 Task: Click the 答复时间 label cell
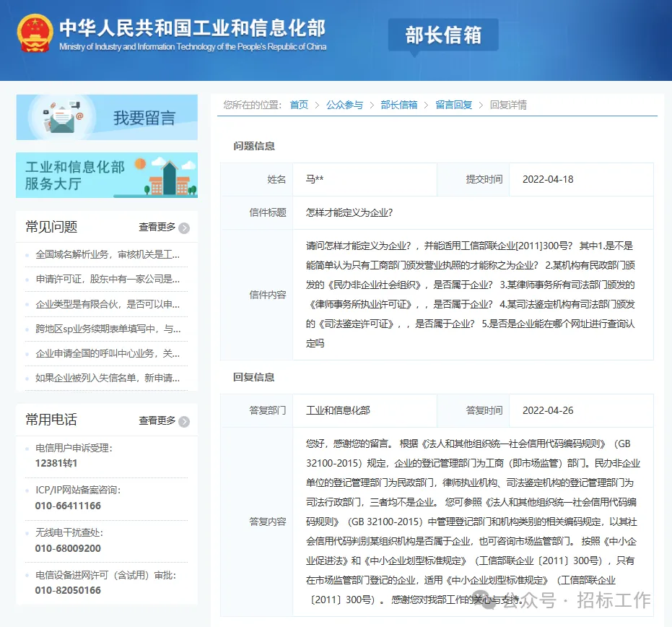(x=474, y=410)
